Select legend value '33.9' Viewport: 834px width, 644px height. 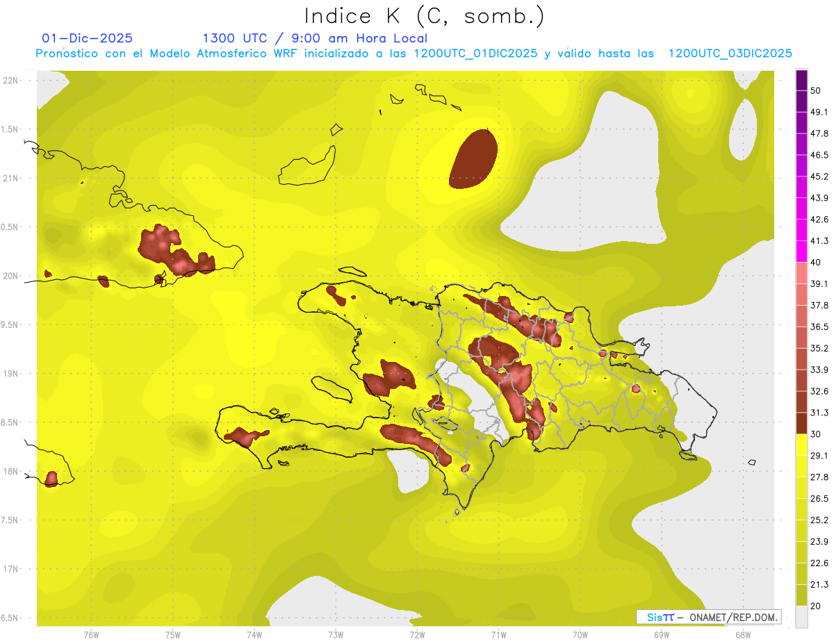coord(819,370)
